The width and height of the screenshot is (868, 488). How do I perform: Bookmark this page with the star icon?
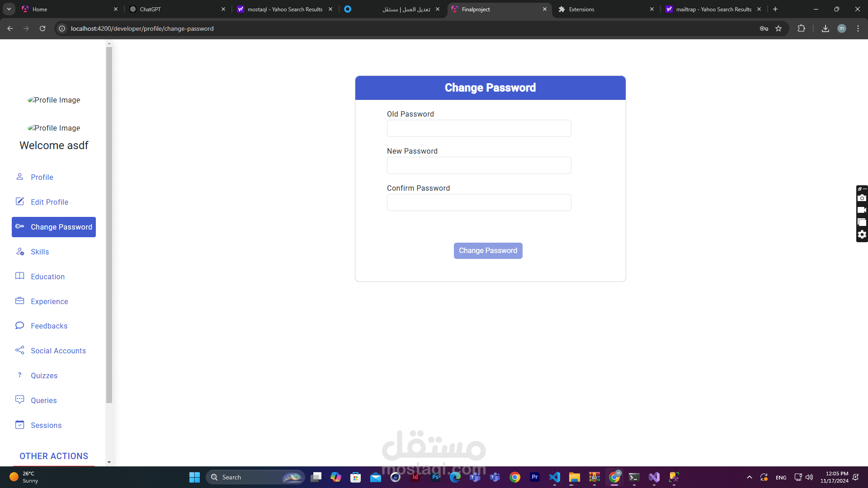click(x=778, y=28)
